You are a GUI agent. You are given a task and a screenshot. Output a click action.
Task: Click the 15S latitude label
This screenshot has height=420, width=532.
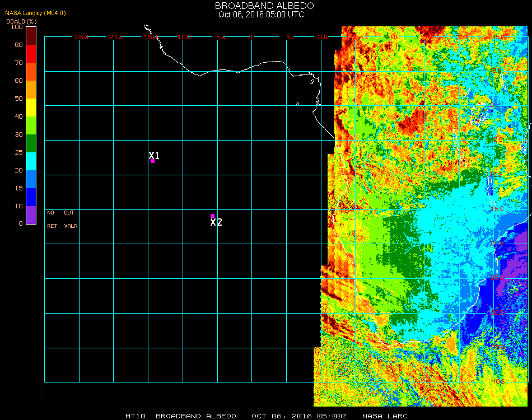pos(497,209)
